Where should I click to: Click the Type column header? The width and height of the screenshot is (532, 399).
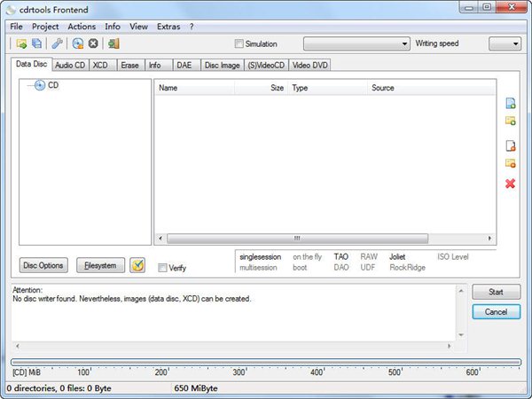[328, 88]
